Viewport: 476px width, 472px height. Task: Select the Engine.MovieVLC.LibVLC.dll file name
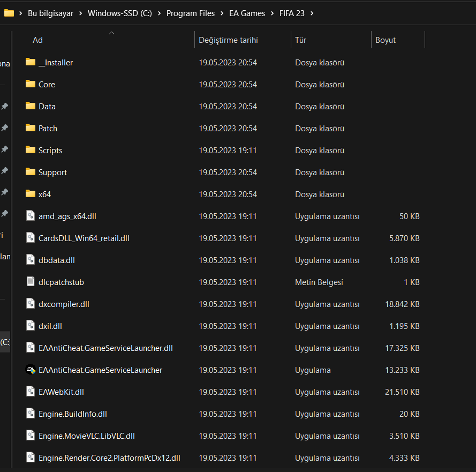[x=87, y=436]
